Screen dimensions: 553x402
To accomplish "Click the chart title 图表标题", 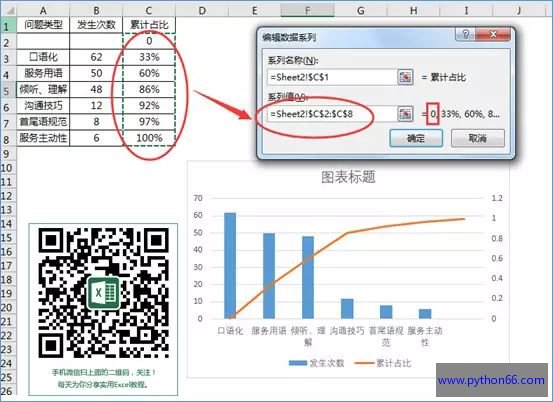I will coord(348,177).
